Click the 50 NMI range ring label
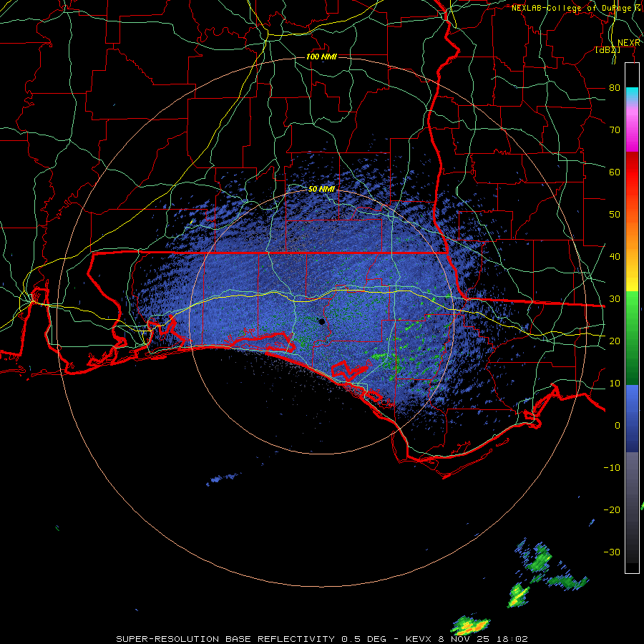Image resolution: width=644 pixels, height=644 pixels. tap(321, 189)
